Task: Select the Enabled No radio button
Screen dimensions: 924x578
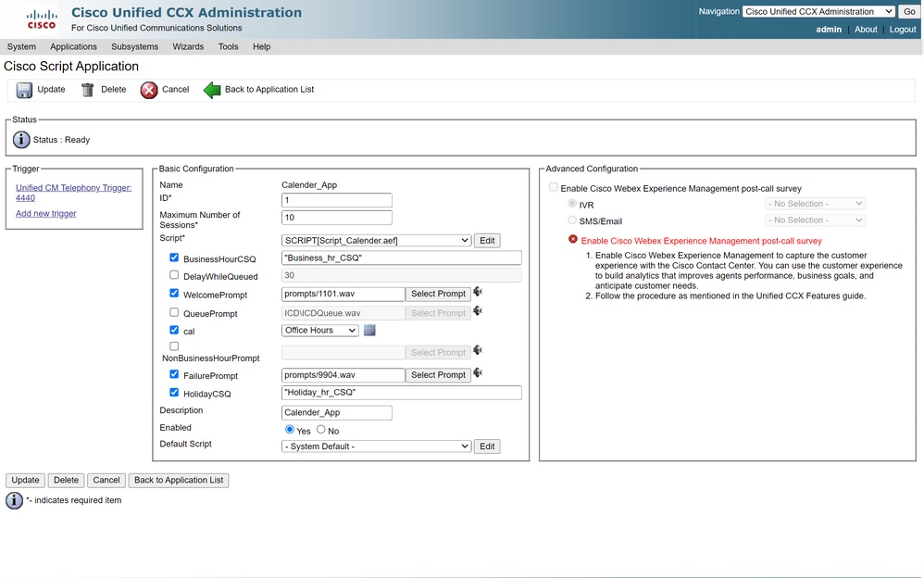Action: (x=321, y=430)
